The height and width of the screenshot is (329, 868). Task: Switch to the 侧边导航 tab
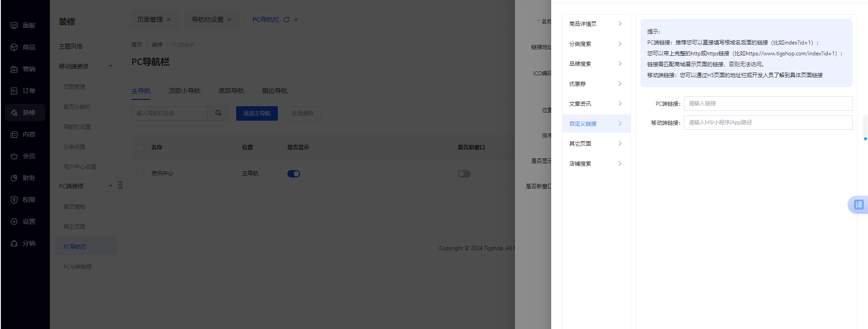pos(275,91)
